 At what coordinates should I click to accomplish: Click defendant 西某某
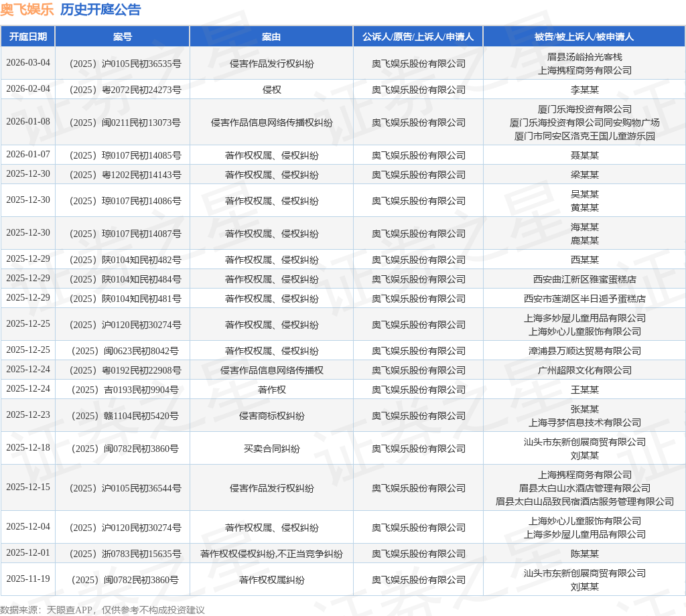pos(584,260)
